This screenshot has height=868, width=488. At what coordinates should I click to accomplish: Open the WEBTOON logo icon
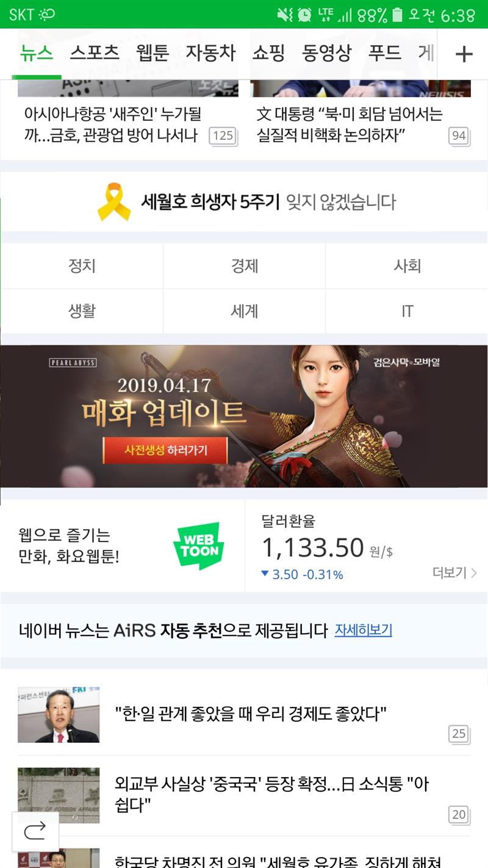(198, 546)
